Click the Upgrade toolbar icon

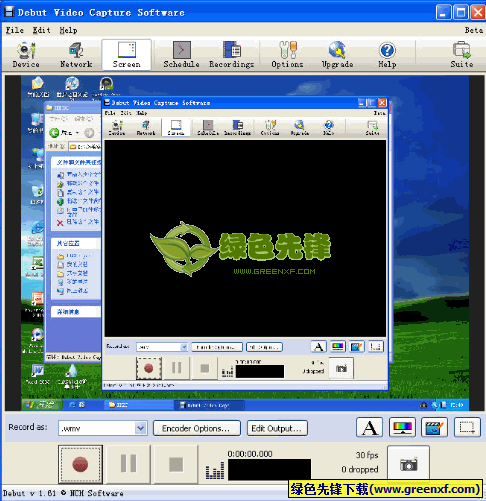tap(337, 55)
